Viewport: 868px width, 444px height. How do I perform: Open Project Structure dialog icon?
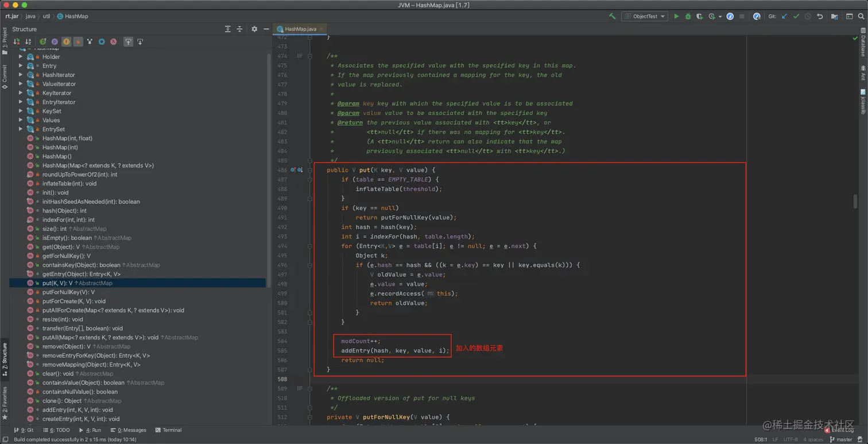[x=835, y=16]
